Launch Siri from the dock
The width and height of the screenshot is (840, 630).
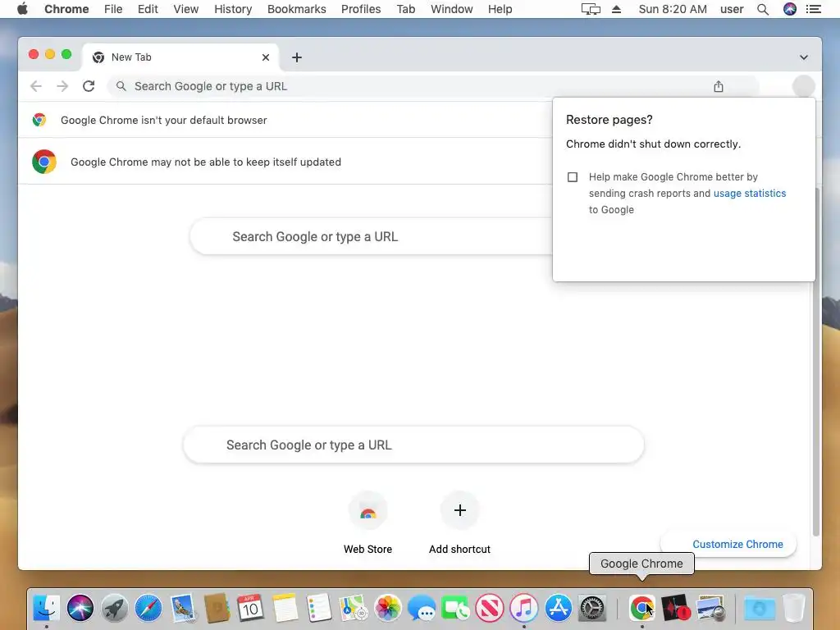tap(80, 608)
